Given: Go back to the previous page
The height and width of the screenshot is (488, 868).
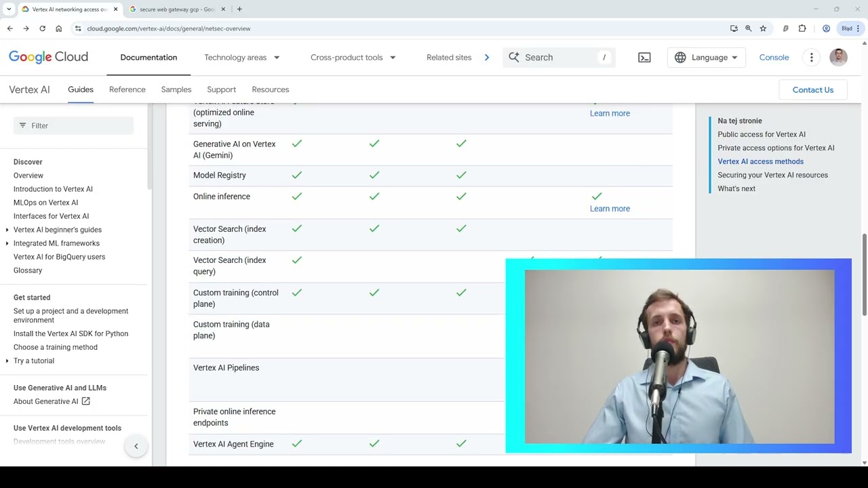Looking at the screenshot, I should point(9,28).
